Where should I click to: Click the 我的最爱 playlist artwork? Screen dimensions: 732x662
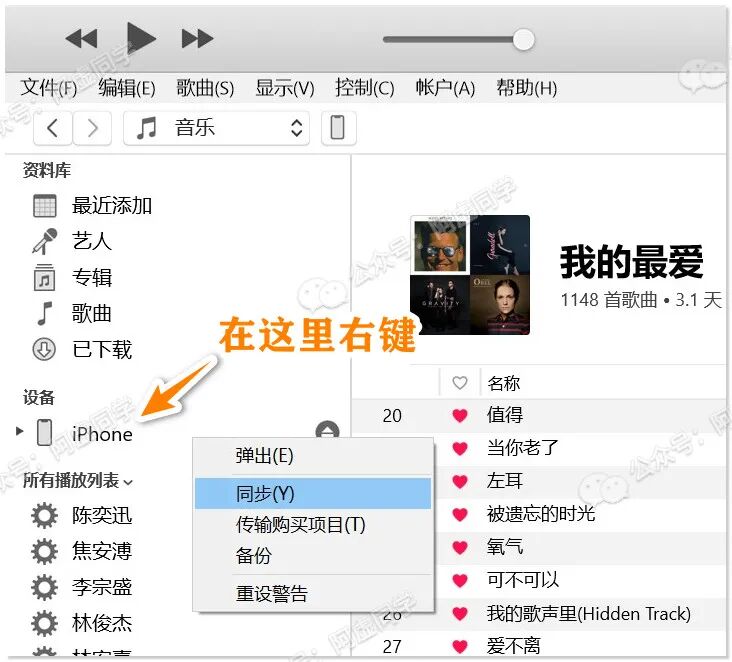[x=470, y=275]
